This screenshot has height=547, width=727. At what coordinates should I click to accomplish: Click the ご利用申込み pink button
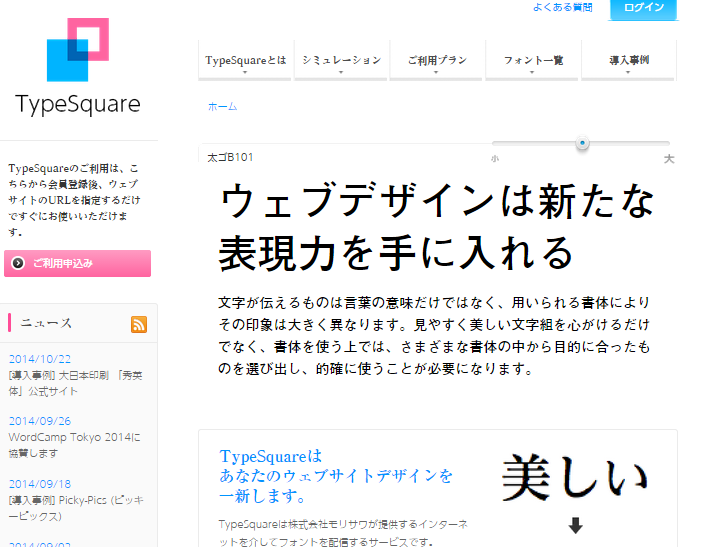(x=77, y=263)
